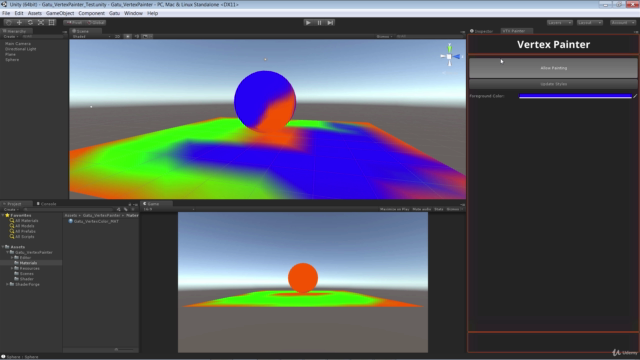Screen dimensions: 640x360
Task: Step forward one frame
Action: click(x=330, y=22)
